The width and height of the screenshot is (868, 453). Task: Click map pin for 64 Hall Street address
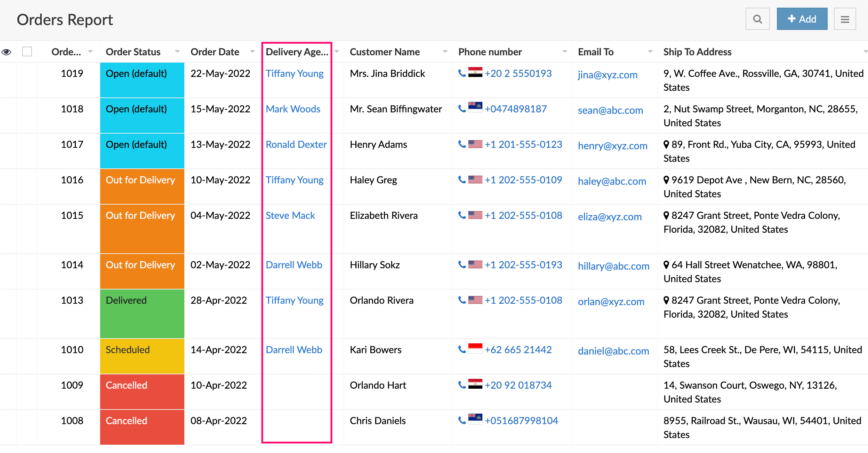click(x=666, y=265)
